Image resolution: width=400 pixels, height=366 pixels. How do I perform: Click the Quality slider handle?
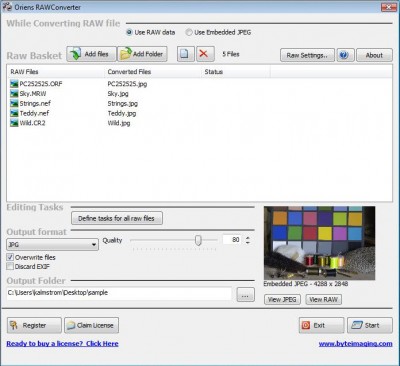coord(198,240)
